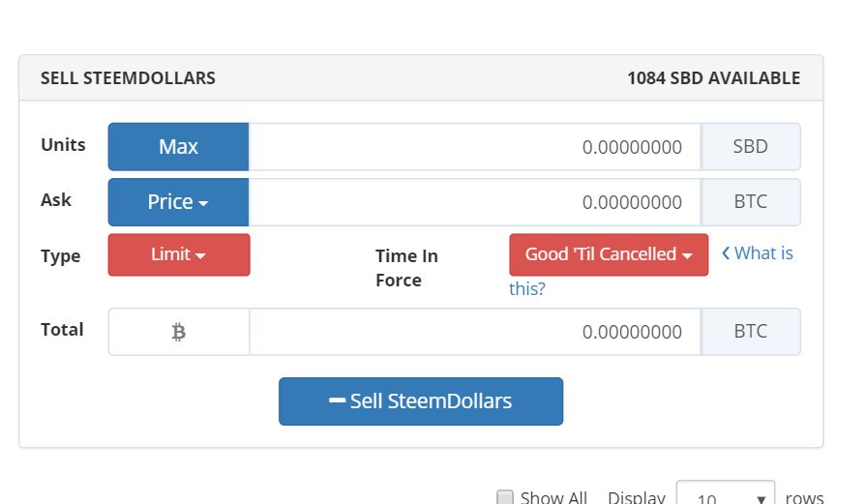Submit the Sell SteemDollars order
Image resolution: width=866 pixels, height=504 pixels.
tap(421, 401)
